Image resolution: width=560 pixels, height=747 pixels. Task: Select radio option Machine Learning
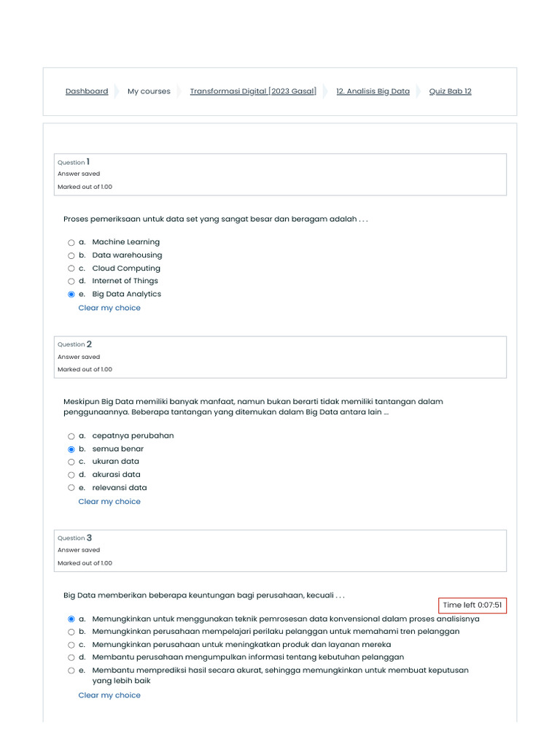pos(71,242)
